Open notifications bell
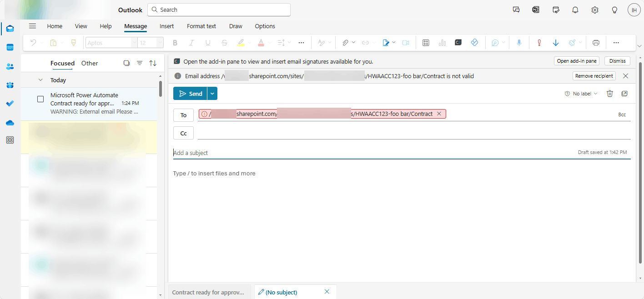The image size is (644, 299). 575,10
